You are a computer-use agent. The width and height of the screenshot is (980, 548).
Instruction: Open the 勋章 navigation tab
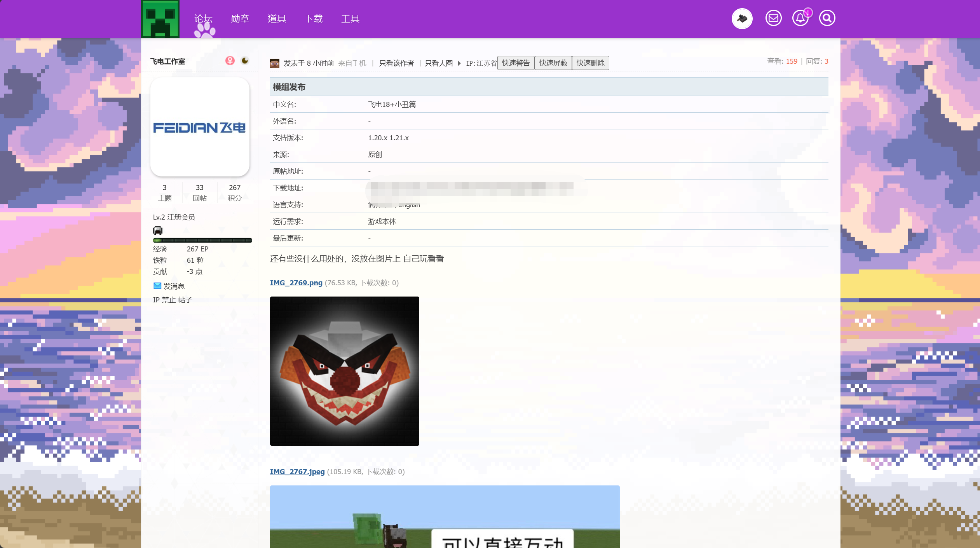[x=240, y=19]
